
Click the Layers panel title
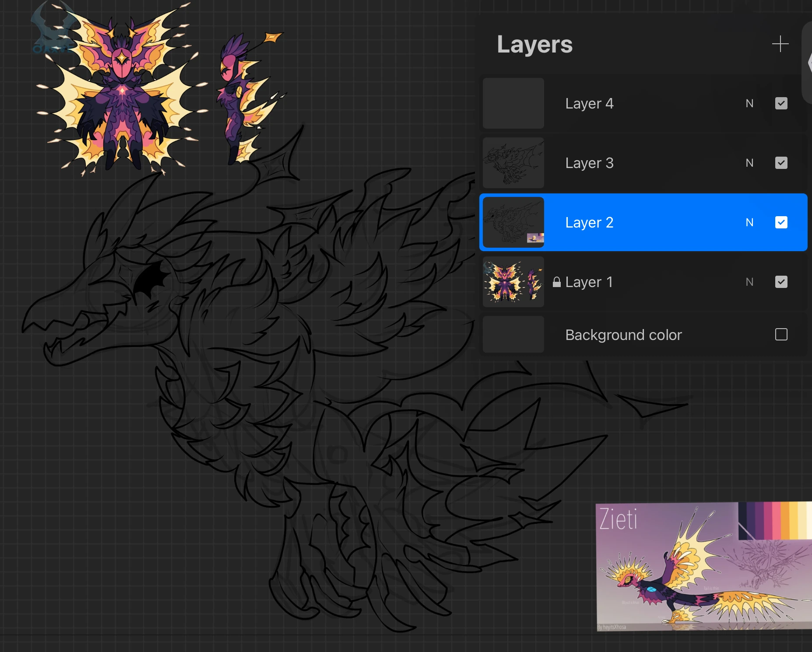click(534, 44)
